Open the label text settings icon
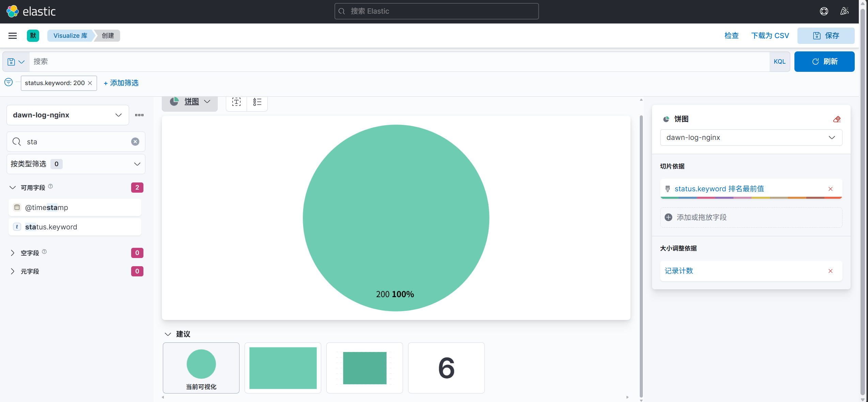 pos(236,102)
